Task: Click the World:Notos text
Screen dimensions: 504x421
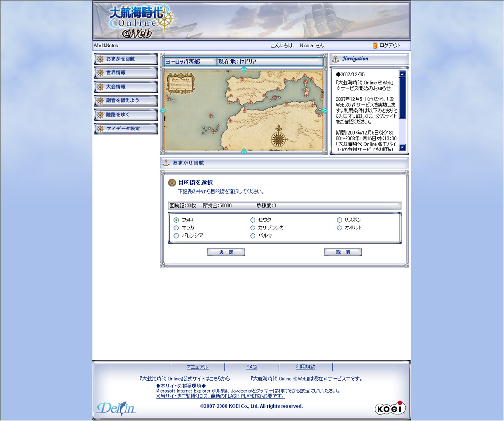Action: pyautogui.click(x=106, y=46)
